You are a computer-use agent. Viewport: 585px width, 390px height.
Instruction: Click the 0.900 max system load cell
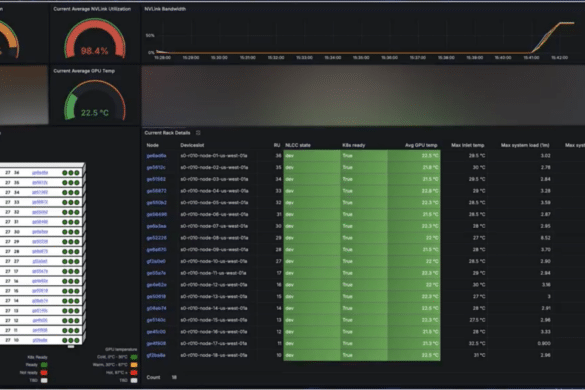(544, 343)
